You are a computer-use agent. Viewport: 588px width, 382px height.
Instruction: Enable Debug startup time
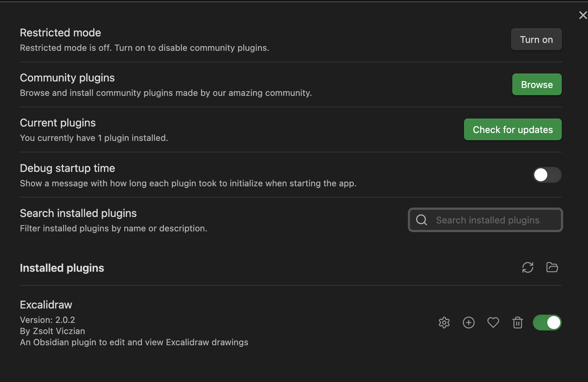click(547, 175)
